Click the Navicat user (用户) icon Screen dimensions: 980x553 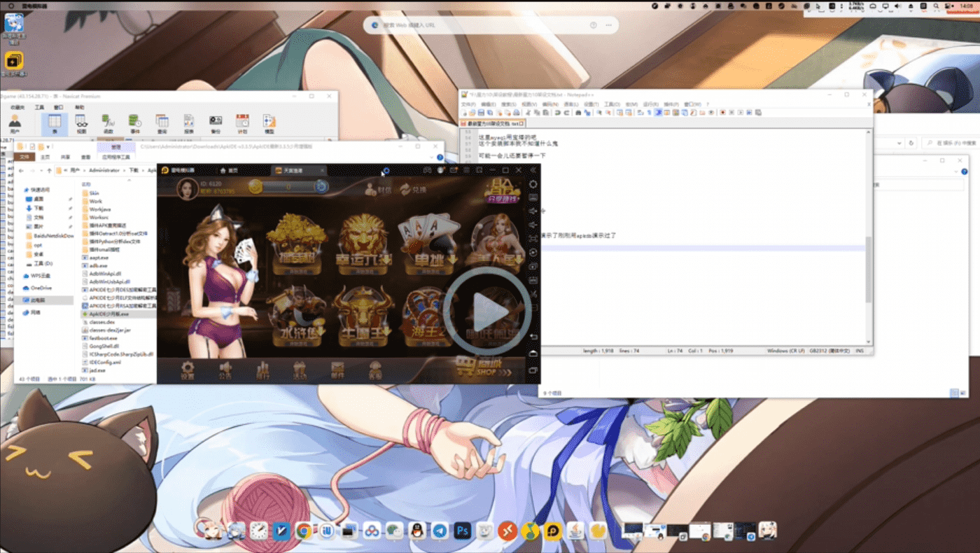click(x=15, y=124)
